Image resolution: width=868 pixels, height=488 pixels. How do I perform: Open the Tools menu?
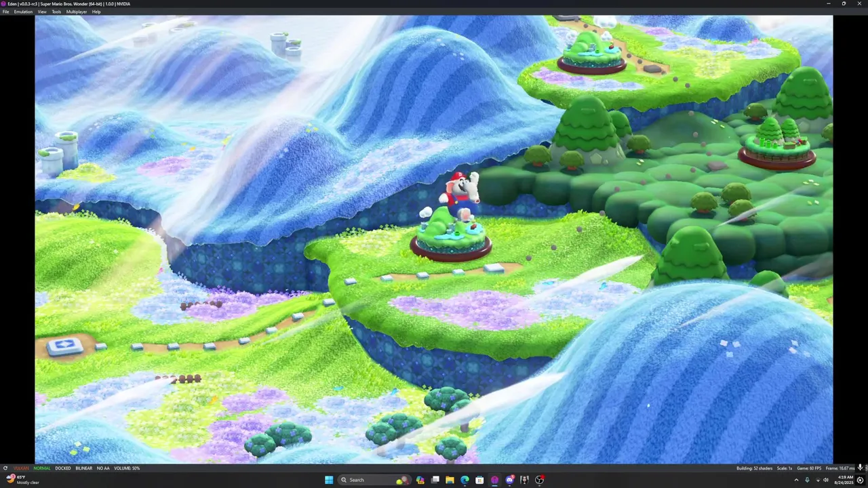[56, 12]
